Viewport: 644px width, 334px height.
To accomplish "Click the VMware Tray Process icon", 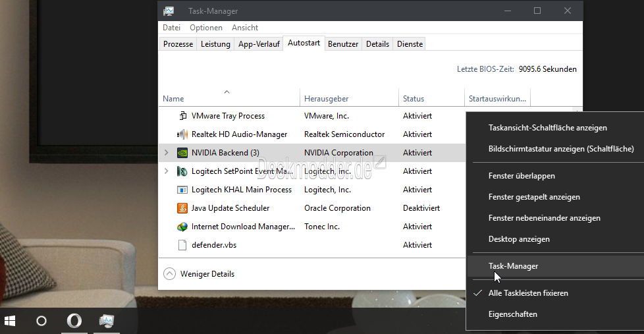I will coord(182,116).
